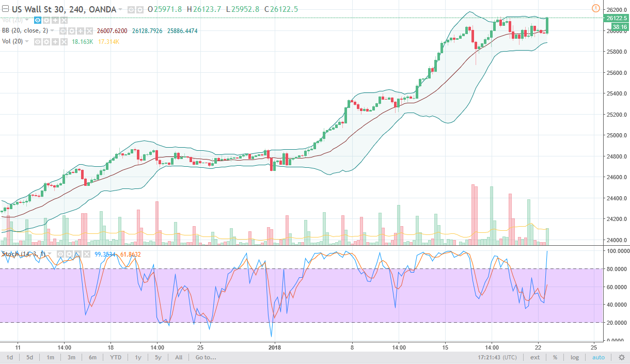630x364 pixels.
Task: Toggle logarithmic scale (log)
Action: [x=575, y=357]
